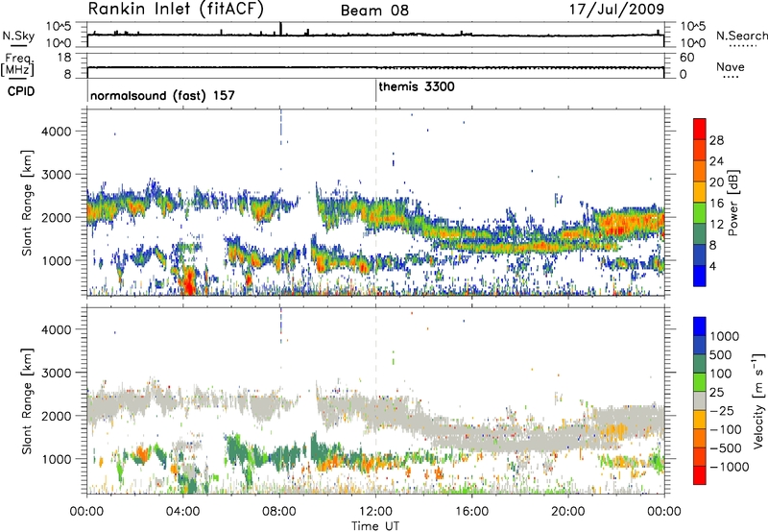Click the light green 12–16 dB Power colour segment
The width and height of the screenshot is (768, 532).
pyautogui.click(x=700, y=212)
